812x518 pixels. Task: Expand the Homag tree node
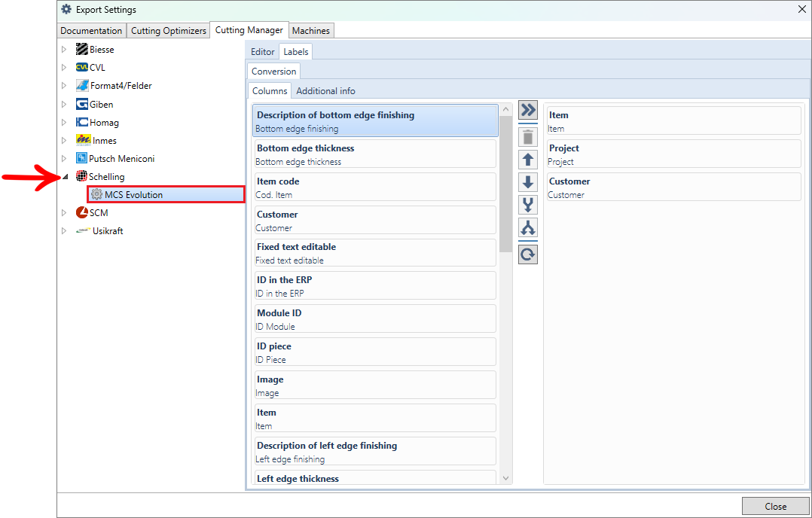pyautogui.click(x=64, y=123)
